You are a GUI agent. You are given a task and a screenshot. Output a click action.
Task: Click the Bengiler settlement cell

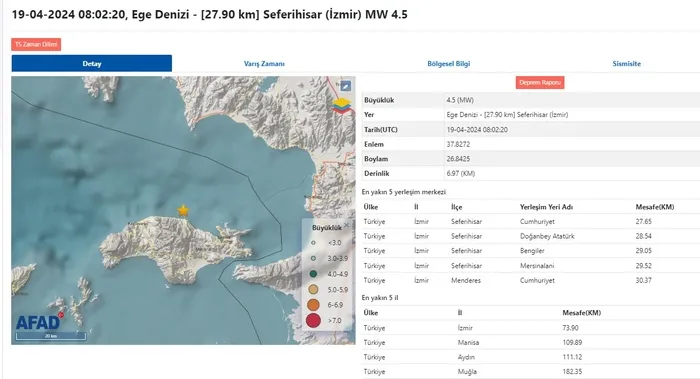532,251
